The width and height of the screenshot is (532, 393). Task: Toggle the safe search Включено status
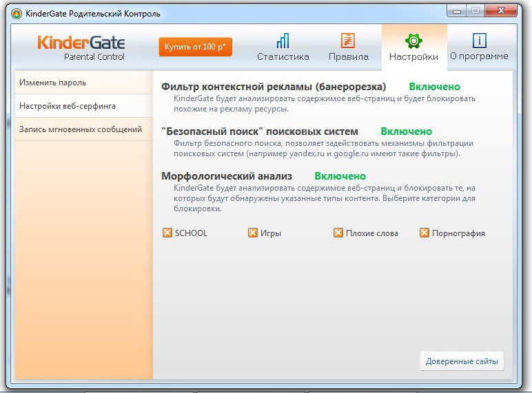(x=406, y=131)
